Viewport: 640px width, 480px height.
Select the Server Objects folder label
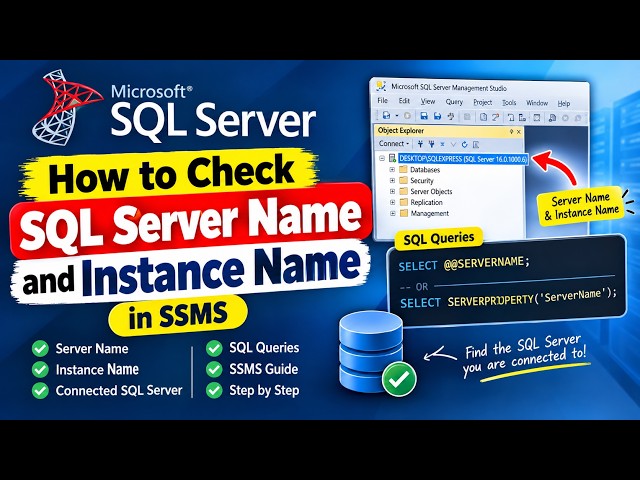[431, 191]
